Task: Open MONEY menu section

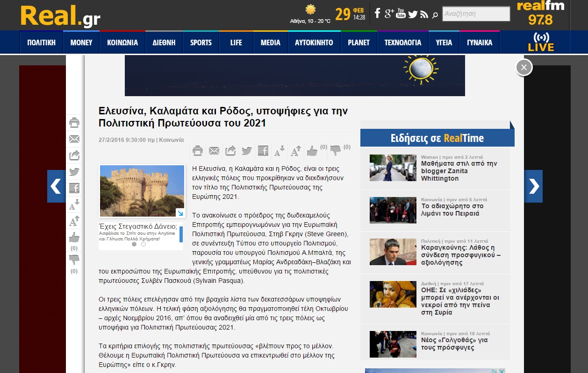Action: click(x=81, y=42)
